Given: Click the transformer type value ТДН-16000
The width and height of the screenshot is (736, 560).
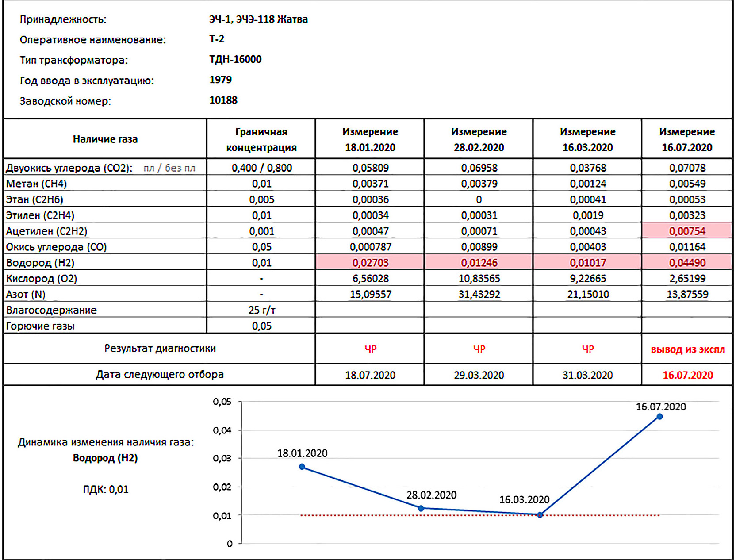Looking at the screenshot, I should click(x=235, y=59).
